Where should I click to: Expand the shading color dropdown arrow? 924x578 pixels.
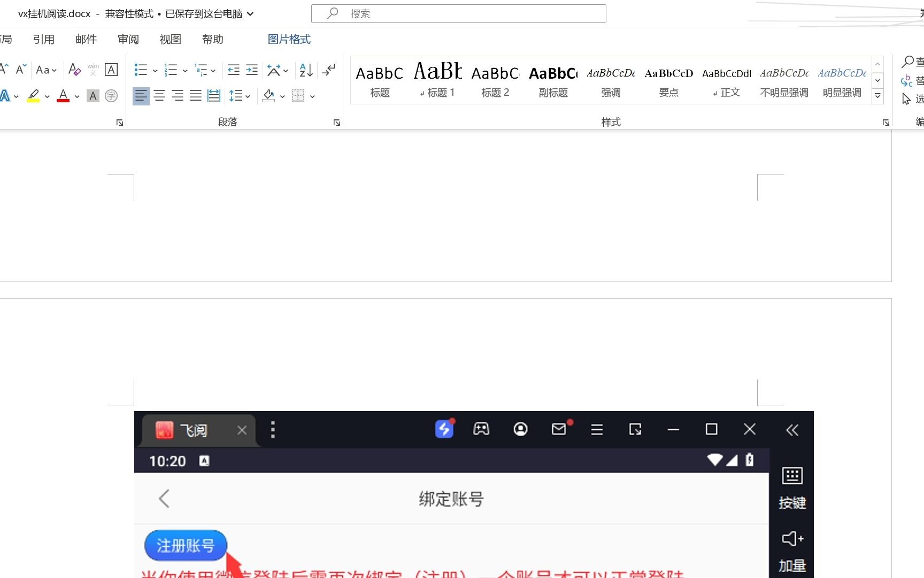282,96
